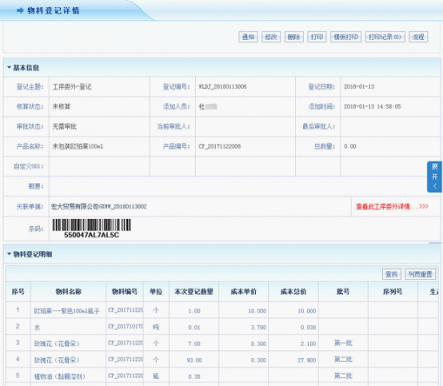This screenshot has height=386, width=443.
Task: Click the 成本总价 column header
Action: tap(293, 292)
